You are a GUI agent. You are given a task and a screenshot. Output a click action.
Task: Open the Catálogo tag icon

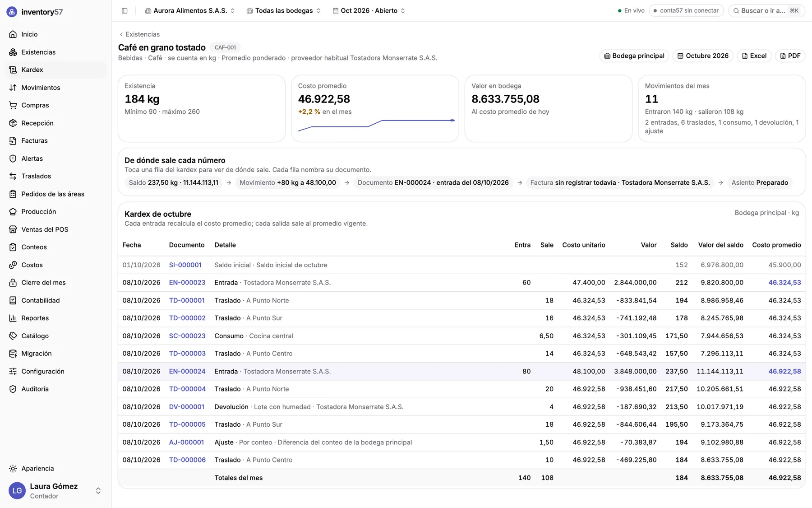[x=13, y=336]
